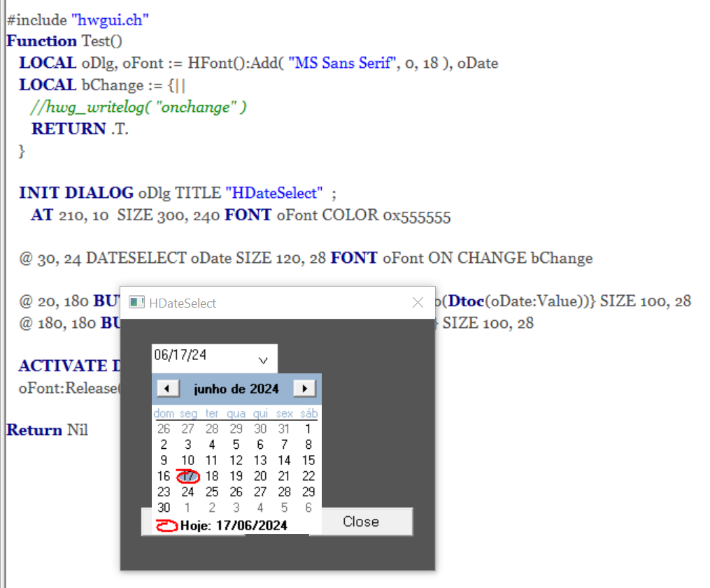Click the 'dom' weekday header
The image size is (710, 588).
point(164,413)
